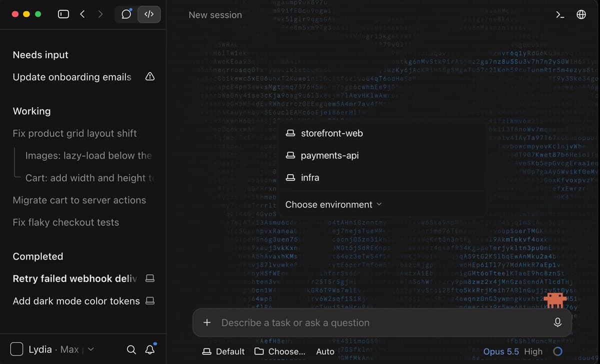This screenshot has width=600, height=364.
Task: Click the Working section header
Action: pyautogui.click(x=31, y=111)
